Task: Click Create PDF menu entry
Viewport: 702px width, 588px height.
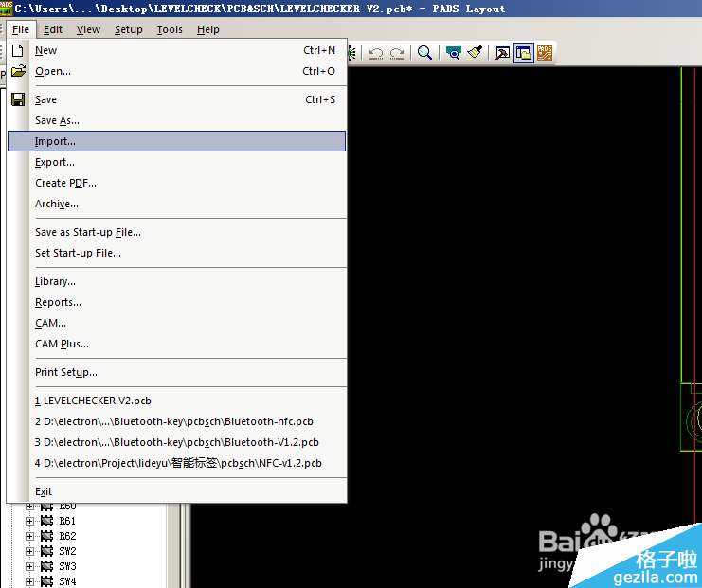Action: 65,183
